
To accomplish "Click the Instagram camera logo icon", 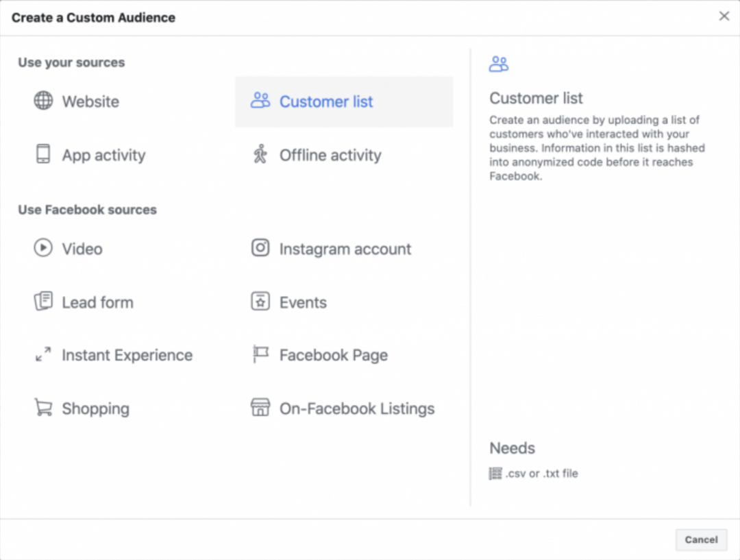I will click(260, 248).
